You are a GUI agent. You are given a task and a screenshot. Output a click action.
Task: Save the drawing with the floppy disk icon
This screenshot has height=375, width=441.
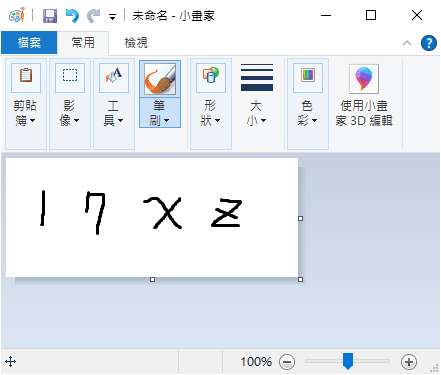50,16
